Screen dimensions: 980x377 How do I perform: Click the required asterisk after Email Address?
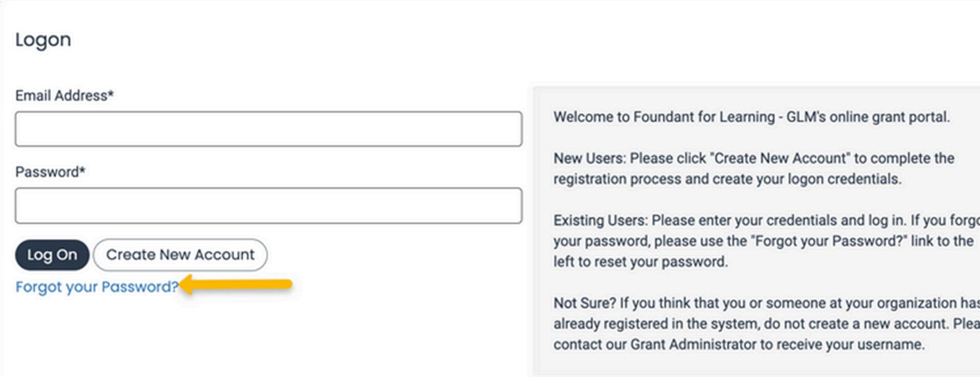point(111,95)
